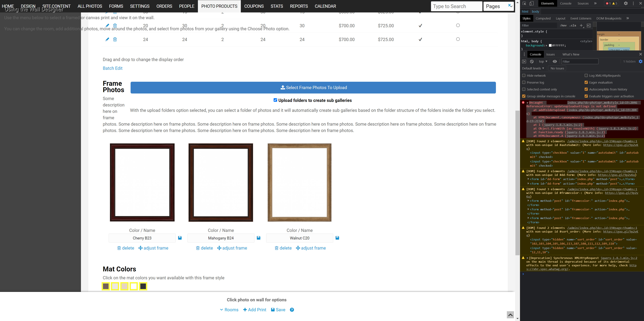The height and width of the screenshot is (321, 644).
Task: Delete the 20 x 30 size row
Action: (115, 26)
